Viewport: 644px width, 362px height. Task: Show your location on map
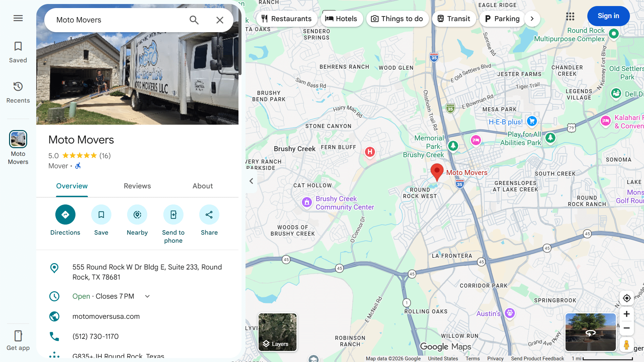click(627, 298)
